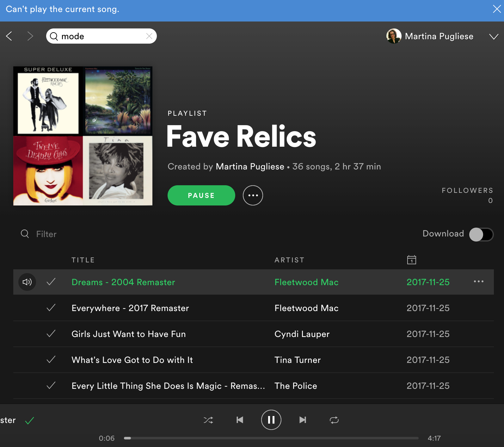Select the song Dreams - 2004 Remaster
The image size is (504, 447).
tap(123, 282)
